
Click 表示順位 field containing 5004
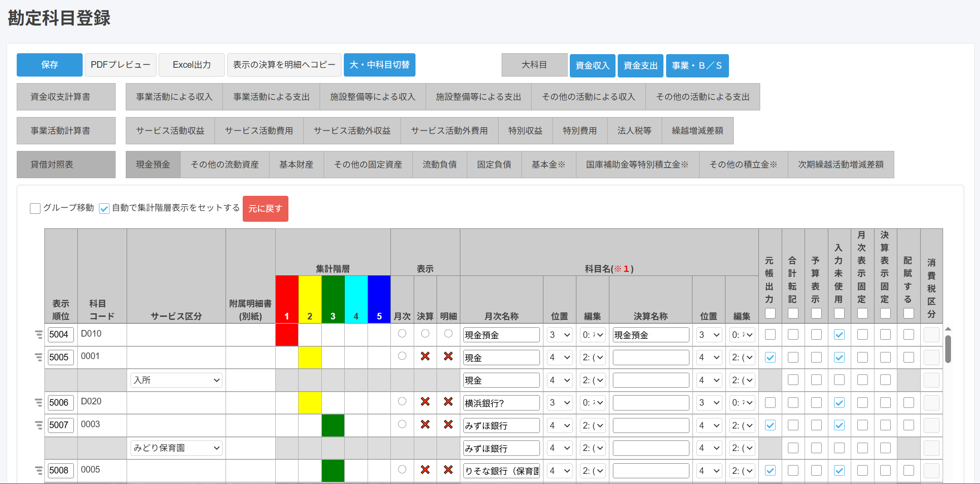click(61, 335)
